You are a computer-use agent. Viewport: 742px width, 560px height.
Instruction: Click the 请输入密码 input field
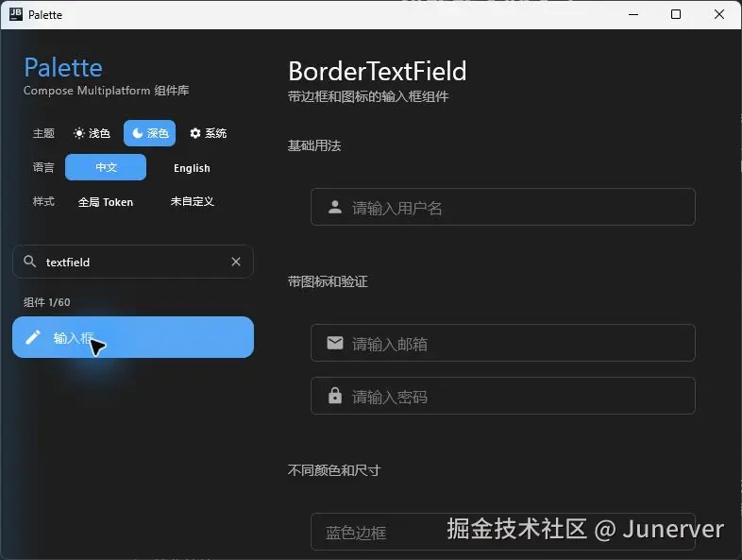pos(503,396)
